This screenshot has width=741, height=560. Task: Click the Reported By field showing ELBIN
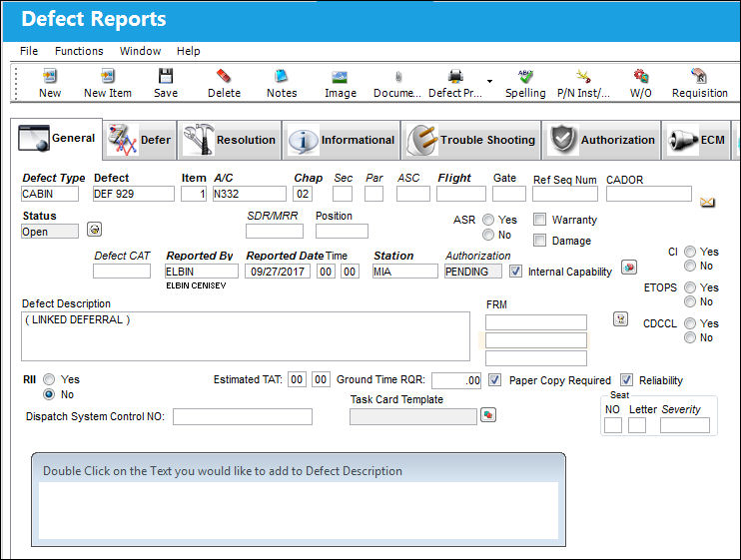(x=202, y=272)
